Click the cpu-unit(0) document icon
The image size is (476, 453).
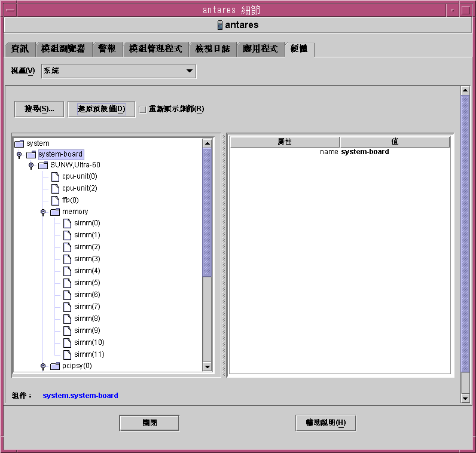click(x=55, y=176)
